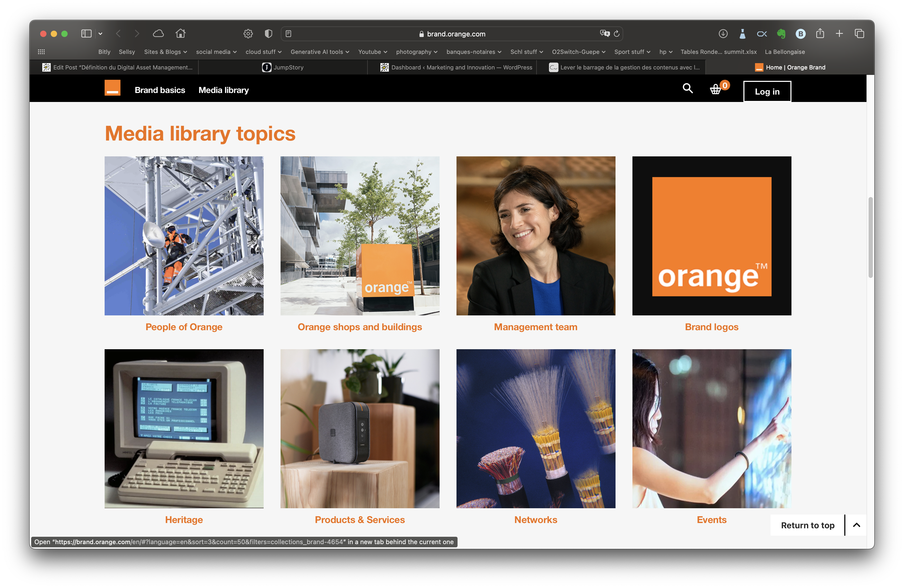
Task: Open the Heritage Minitel thumbnail
Action: click(x=184, y=428)
